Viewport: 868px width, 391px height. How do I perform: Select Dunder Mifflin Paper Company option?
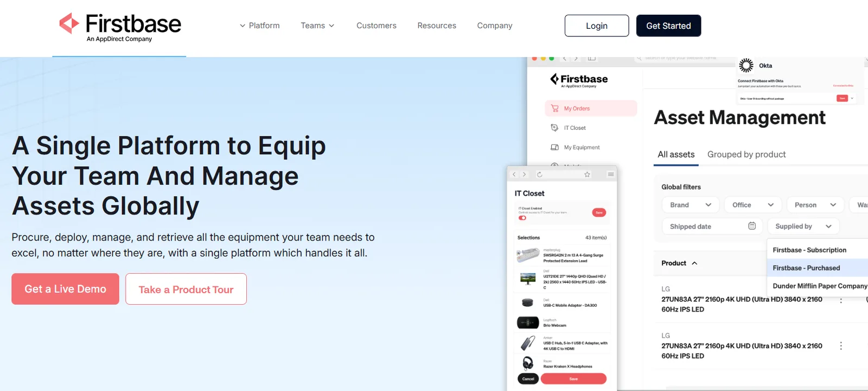pos(818,286)
